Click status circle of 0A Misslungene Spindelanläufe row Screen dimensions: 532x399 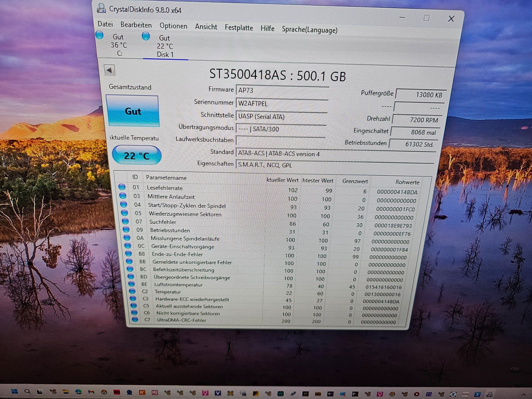(127, 237)
